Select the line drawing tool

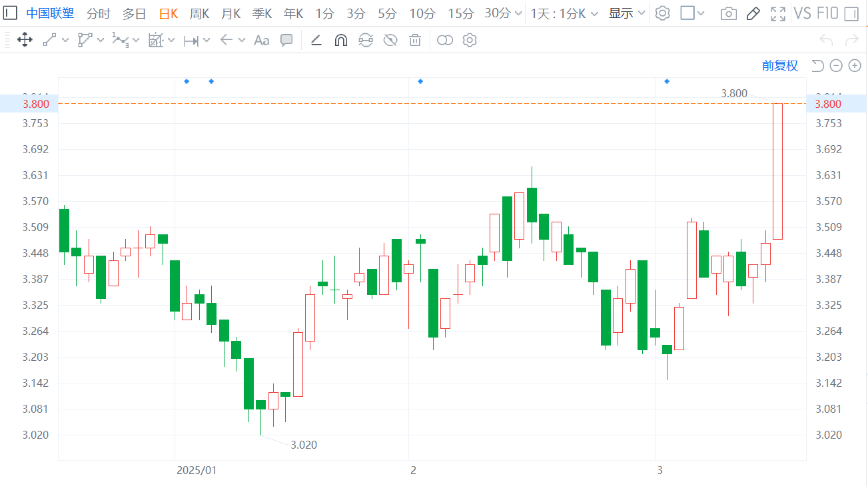[x=50, y=41]
